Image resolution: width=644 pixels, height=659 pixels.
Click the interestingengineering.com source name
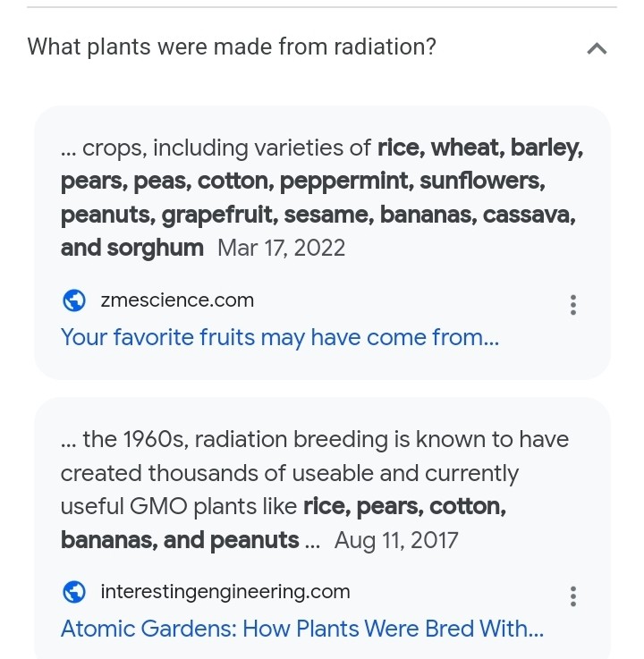pyautogui.click(x=225, y=592)
